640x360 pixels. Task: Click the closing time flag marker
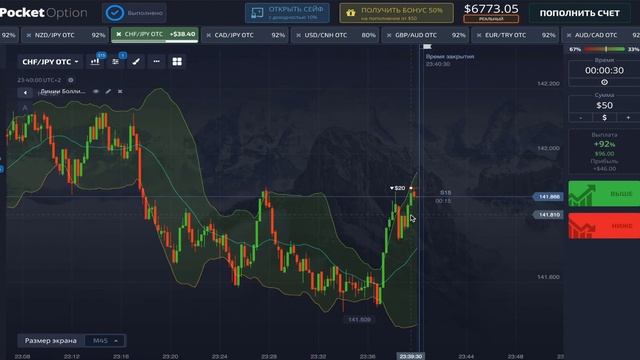pos(427,47)
